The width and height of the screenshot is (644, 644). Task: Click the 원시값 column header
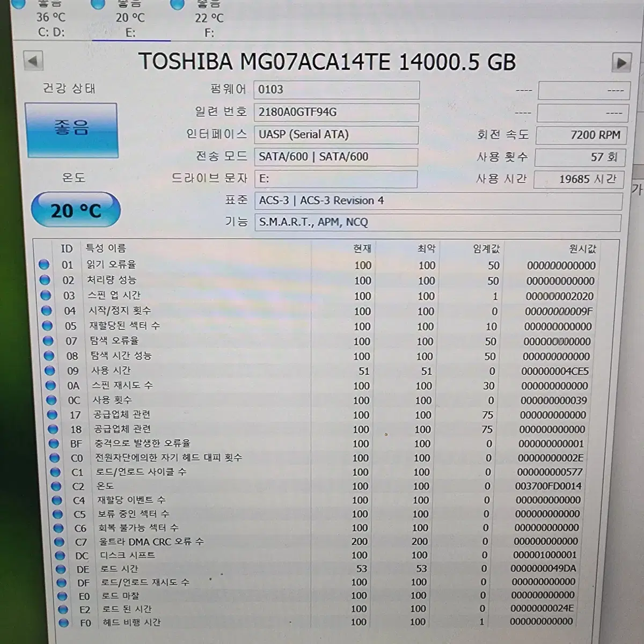(583, 248)
